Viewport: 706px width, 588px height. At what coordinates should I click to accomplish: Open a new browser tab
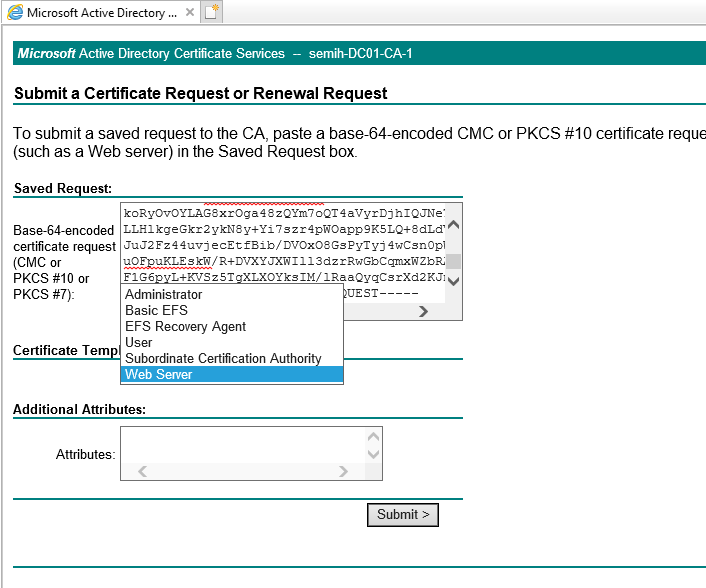(x=211, y=13)
